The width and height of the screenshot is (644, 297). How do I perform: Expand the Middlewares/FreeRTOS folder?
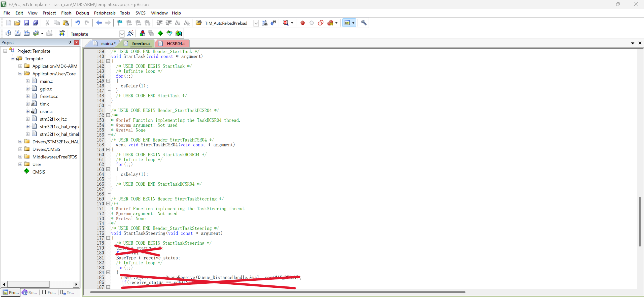pos(20,157)
